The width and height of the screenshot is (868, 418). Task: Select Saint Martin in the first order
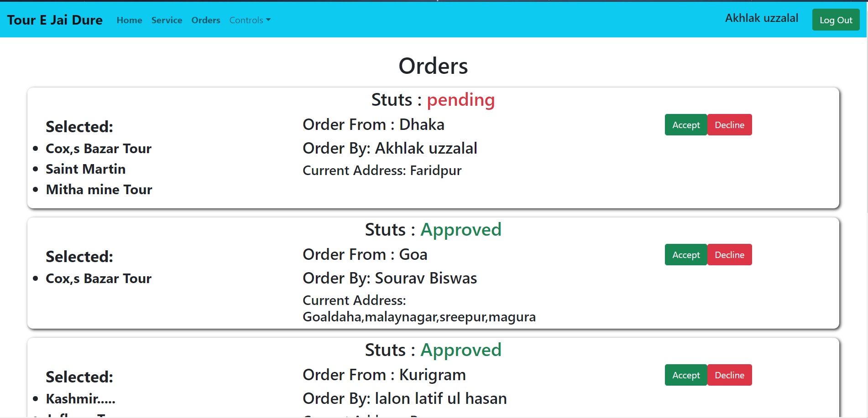(x=85, y=169)
